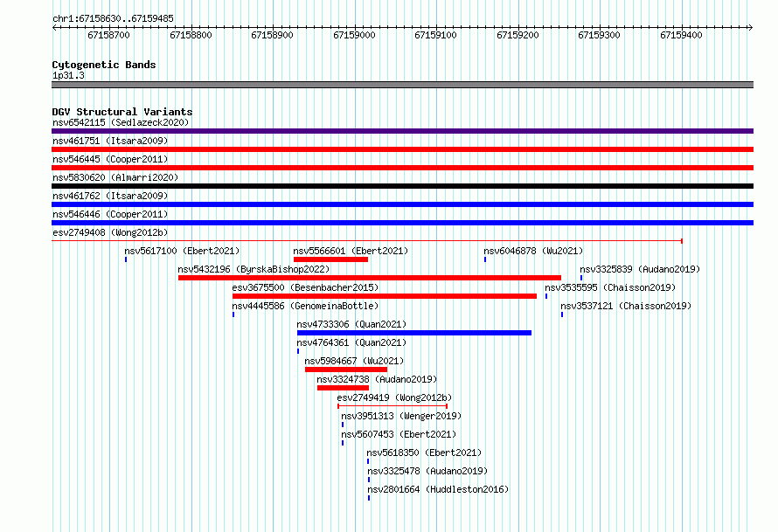The image size is (778, 532).
Task: Open esv2749419 (Wong2012b) label
Action: [x=394, y=397]
